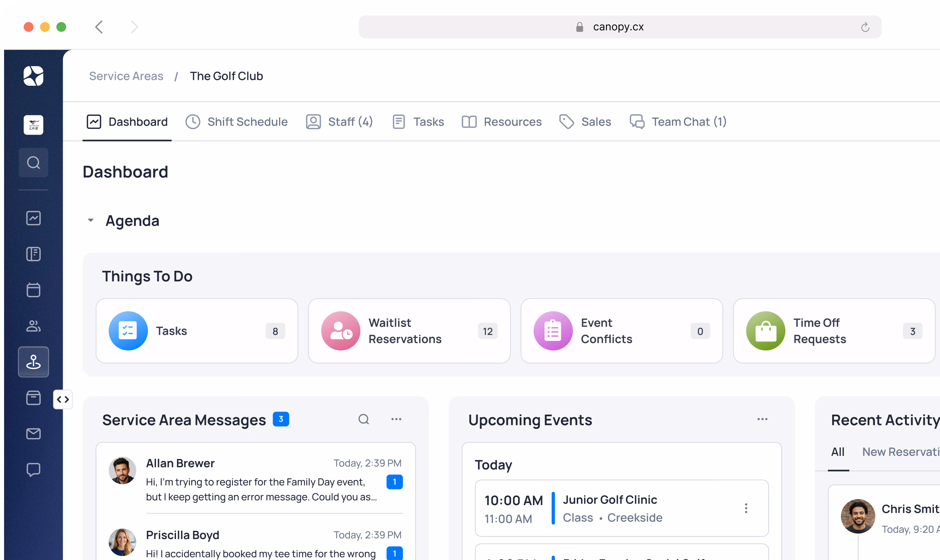Click the canopy.cx address bar

tap(620, 27)
